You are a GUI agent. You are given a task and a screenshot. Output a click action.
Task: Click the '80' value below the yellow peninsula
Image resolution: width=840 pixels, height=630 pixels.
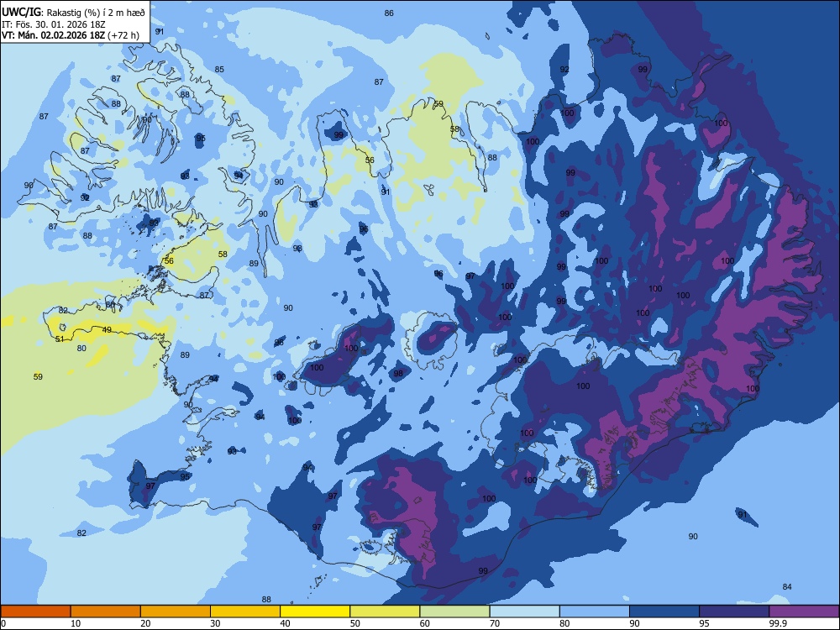pos(81,348)
